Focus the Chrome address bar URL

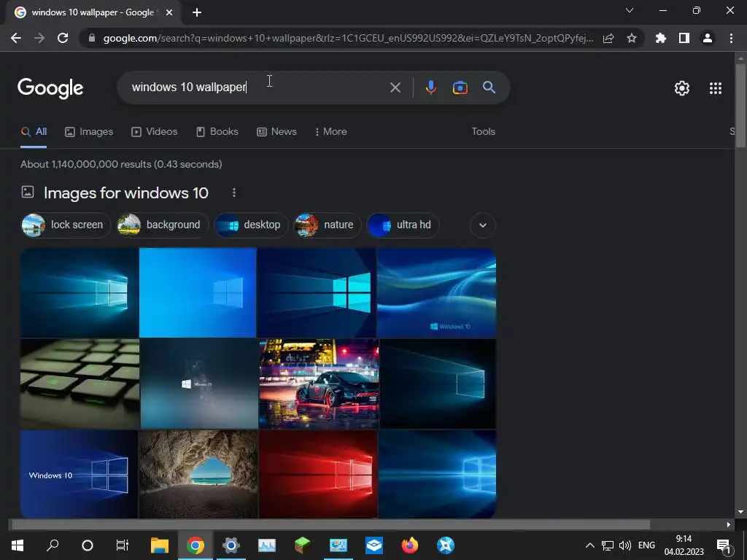point(348,38)
